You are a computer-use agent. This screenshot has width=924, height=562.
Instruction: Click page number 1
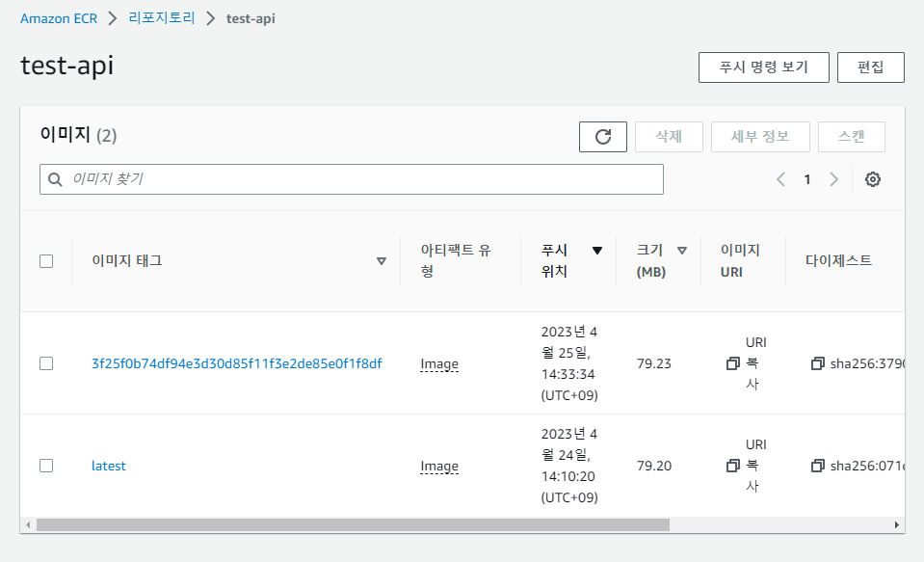click(x=807, y=179)
